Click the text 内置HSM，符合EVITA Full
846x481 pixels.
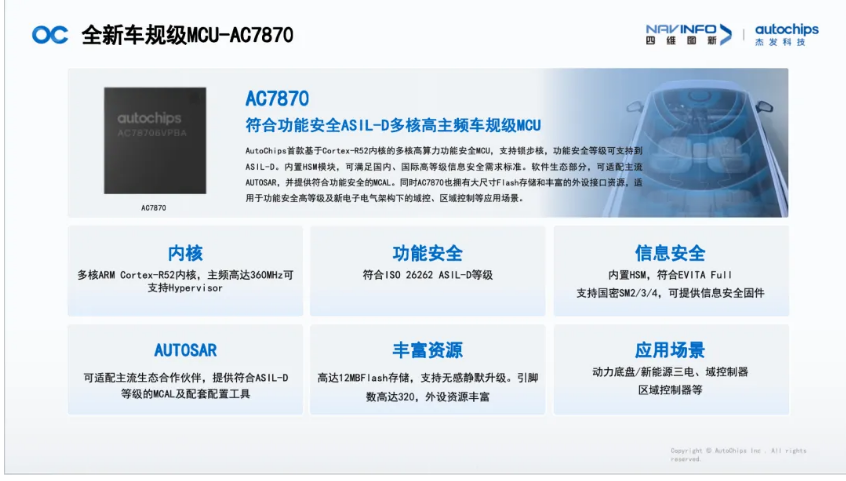click(x=670, y=275)
